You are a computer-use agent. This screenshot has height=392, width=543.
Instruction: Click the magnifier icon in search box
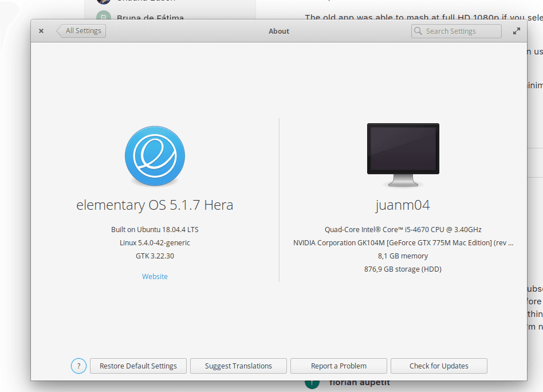coord(418,31)
